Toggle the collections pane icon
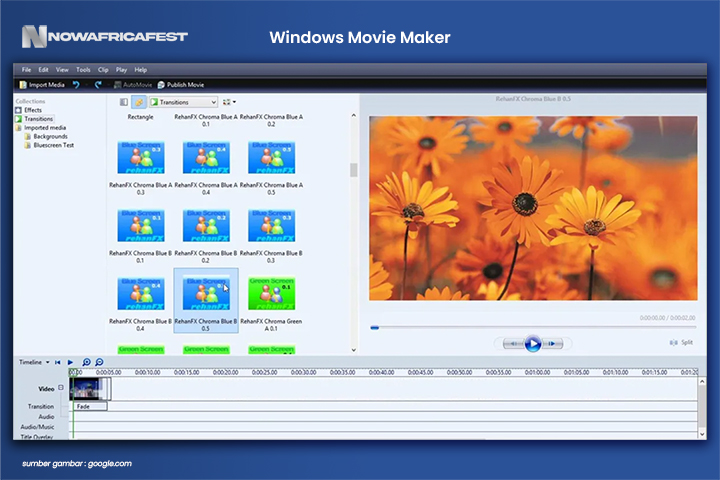720x480 pixels. [x=124, y=102]
